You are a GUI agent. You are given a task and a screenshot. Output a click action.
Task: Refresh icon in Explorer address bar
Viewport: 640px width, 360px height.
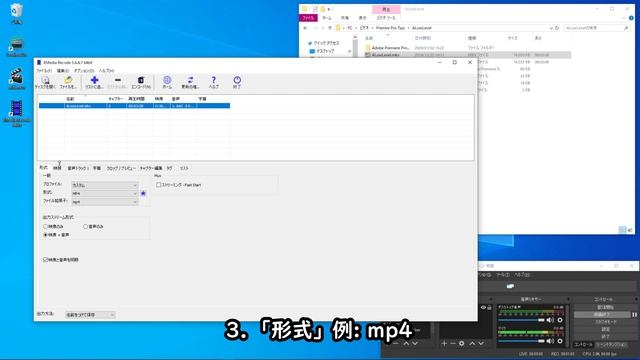point(557,28)
